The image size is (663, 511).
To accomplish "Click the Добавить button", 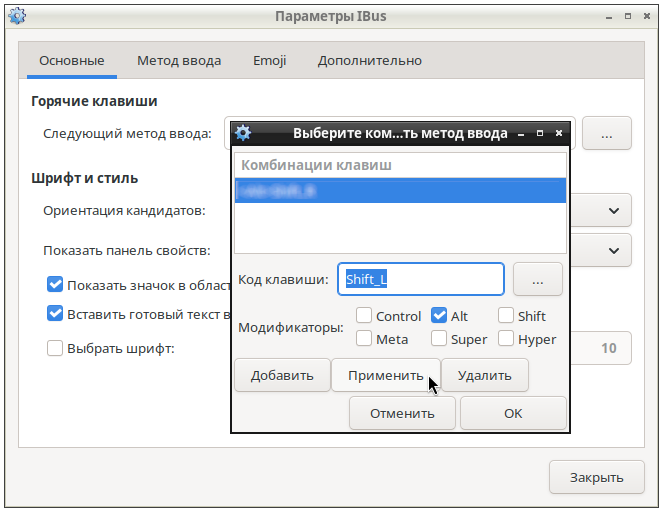I will (x=282, y=375).
